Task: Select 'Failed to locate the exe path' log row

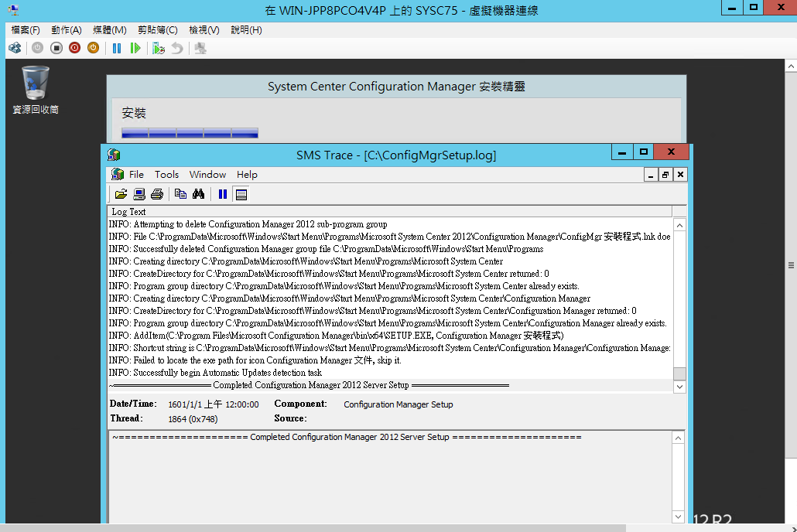Action: click(390, 360)
